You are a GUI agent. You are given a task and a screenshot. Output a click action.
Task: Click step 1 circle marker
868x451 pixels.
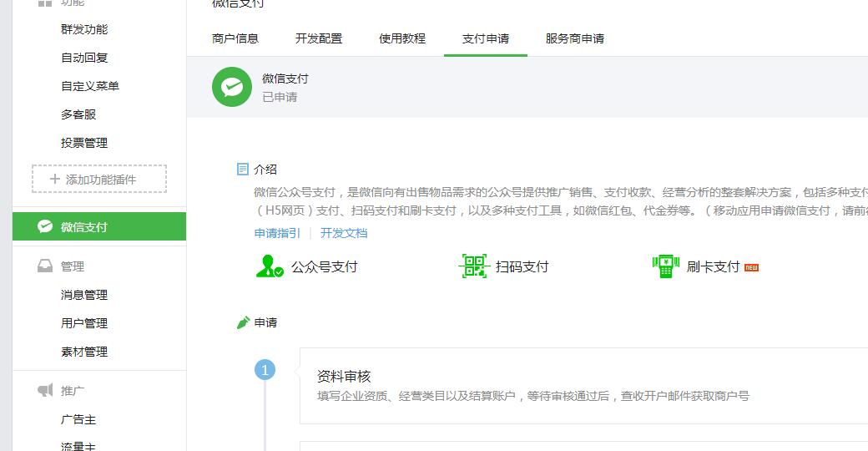coord(265,369)
